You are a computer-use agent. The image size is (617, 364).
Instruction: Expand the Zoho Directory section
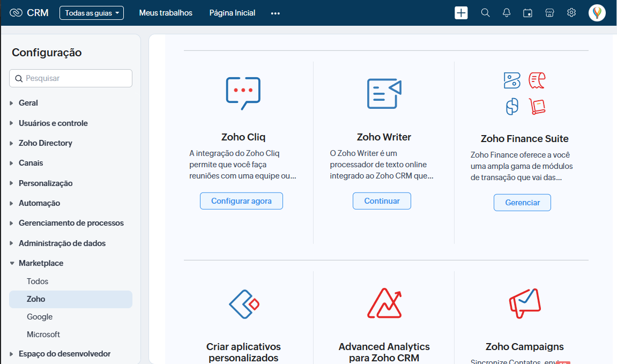[11, 143]
